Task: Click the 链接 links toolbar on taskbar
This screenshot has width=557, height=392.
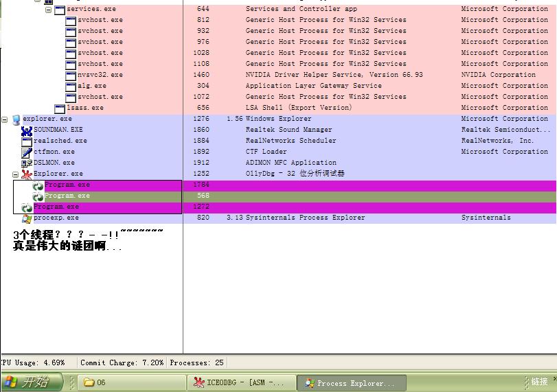Action: [539, 382]
